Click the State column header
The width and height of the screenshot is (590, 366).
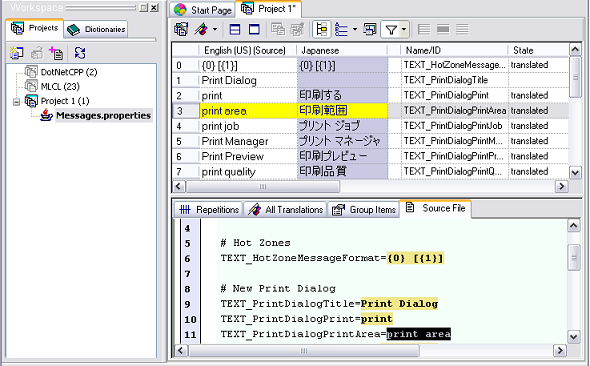(x=538, y=50)
